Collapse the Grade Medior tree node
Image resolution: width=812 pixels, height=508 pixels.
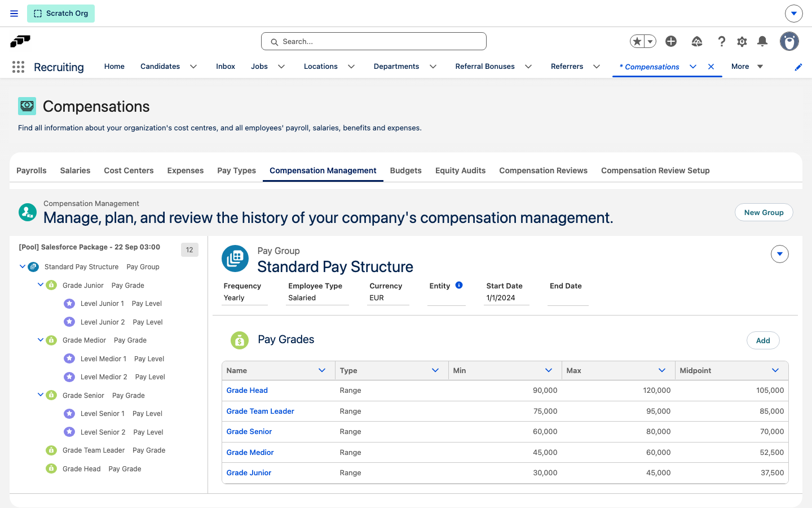tap(41, 340)
